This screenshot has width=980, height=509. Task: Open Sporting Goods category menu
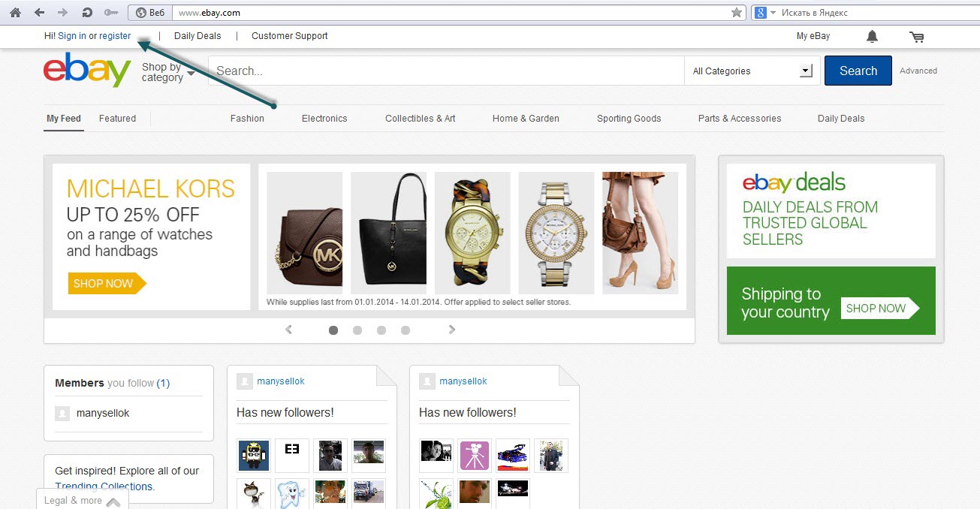pyautogui.click(x=629, y=119)
